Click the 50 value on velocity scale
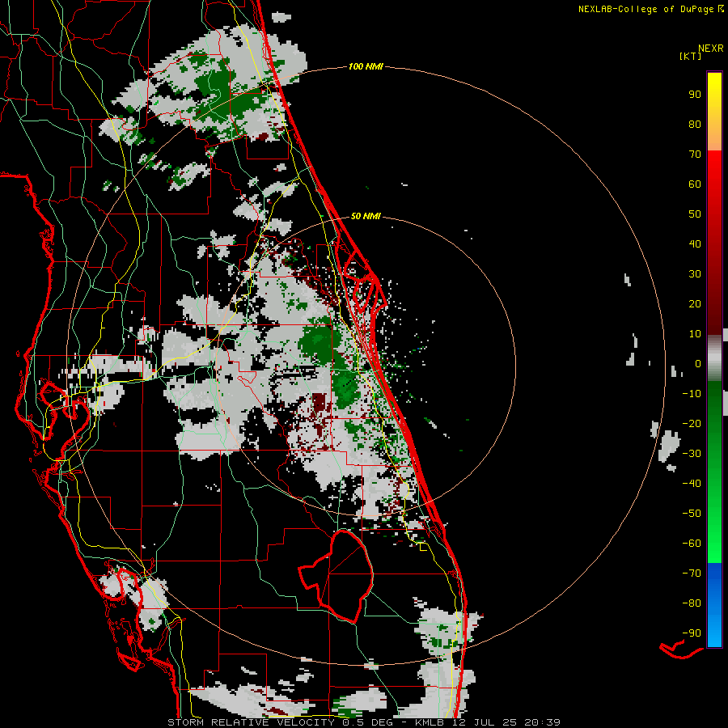 coord(695,214)
